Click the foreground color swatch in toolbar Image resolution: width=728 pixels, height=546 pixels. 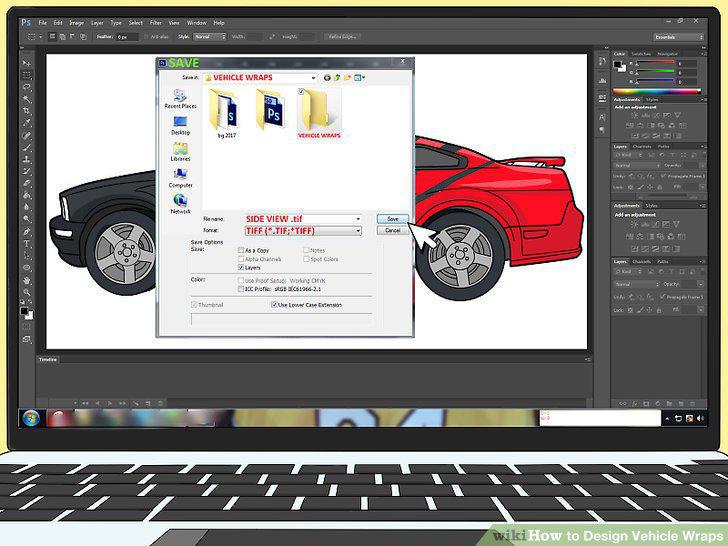pos(24,312)
